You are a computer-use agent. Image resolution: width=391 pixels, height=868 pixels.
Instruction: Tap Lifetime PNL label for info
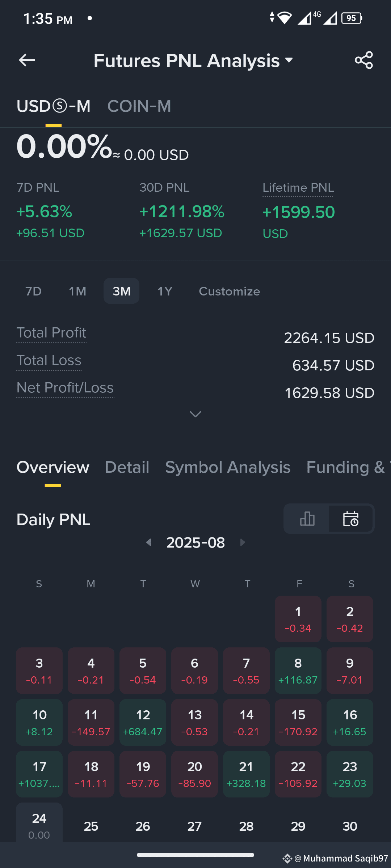(298, 188)
